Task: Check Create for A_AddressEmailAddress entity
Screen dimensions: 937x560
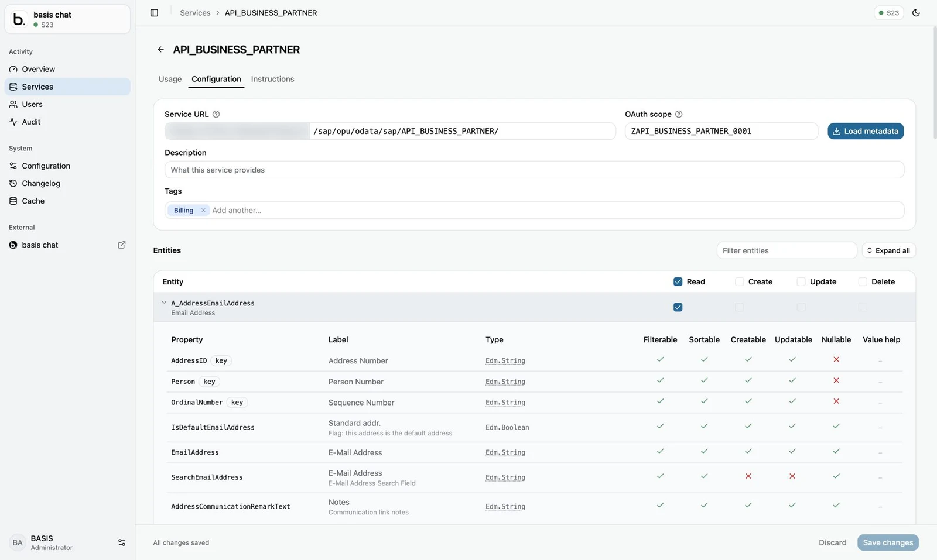Action: 740,307
